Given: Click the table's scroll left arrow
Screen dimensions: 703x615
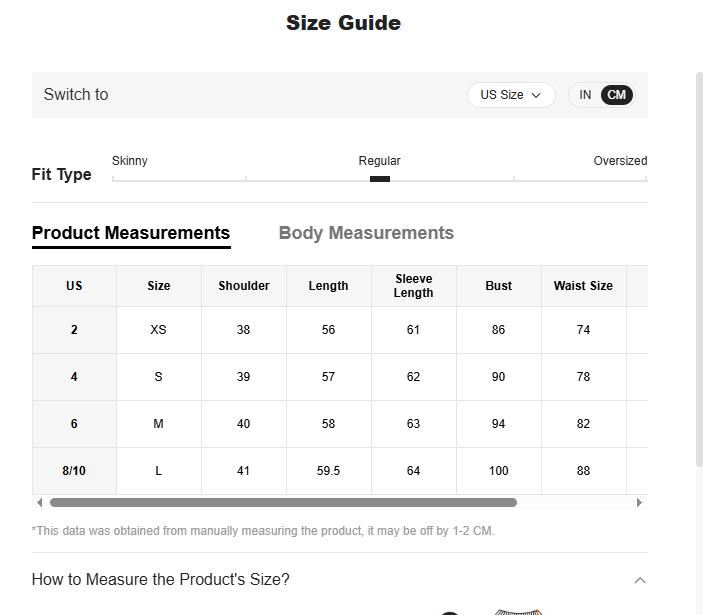Looking at the screenshot, I should click(x=40, y=502).
